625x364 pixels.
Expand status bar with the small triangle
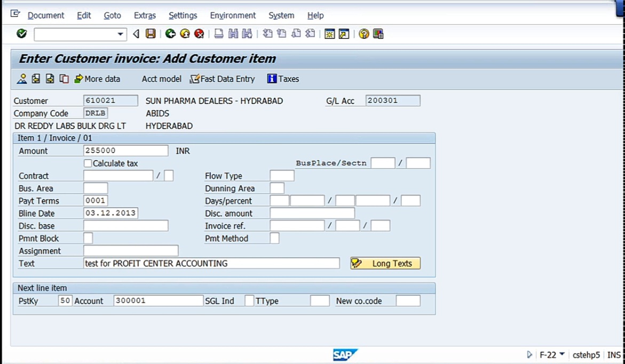pos(529,354)
